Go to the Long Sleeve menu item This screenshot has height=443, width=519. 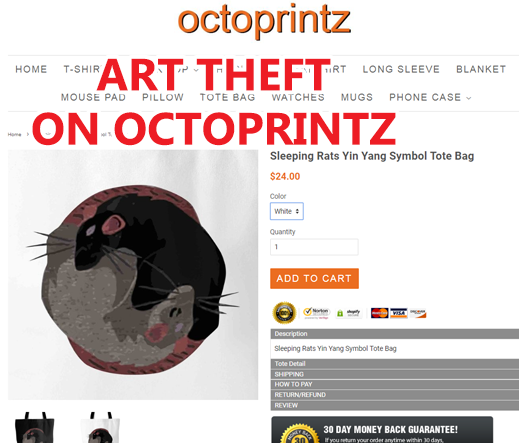point(401,69)
